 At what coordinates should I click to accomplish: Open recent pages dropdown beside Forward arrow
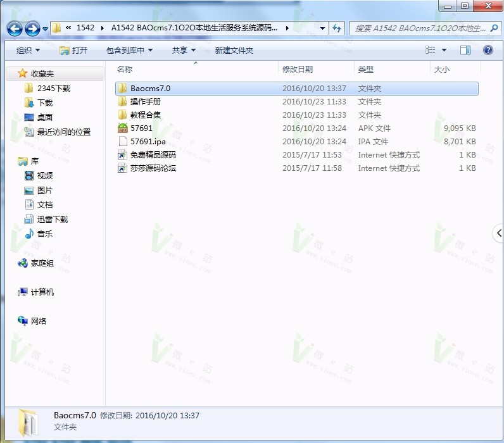point(45,29)
